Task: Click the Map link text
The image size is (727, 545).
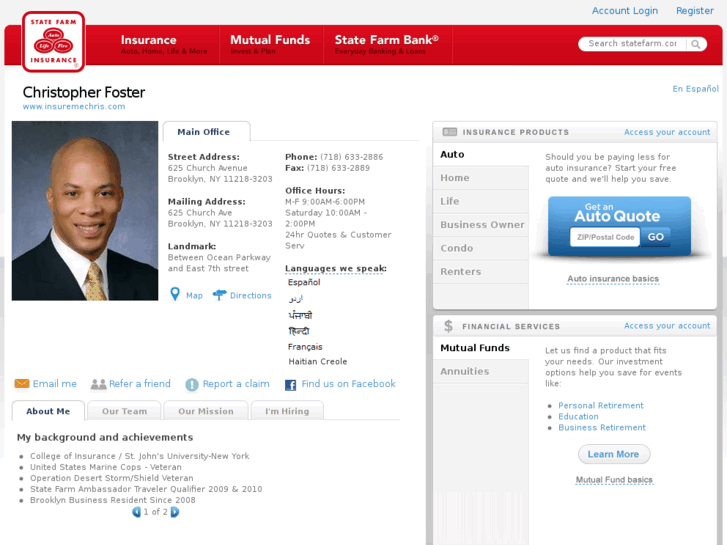Action: pos(194,295)
